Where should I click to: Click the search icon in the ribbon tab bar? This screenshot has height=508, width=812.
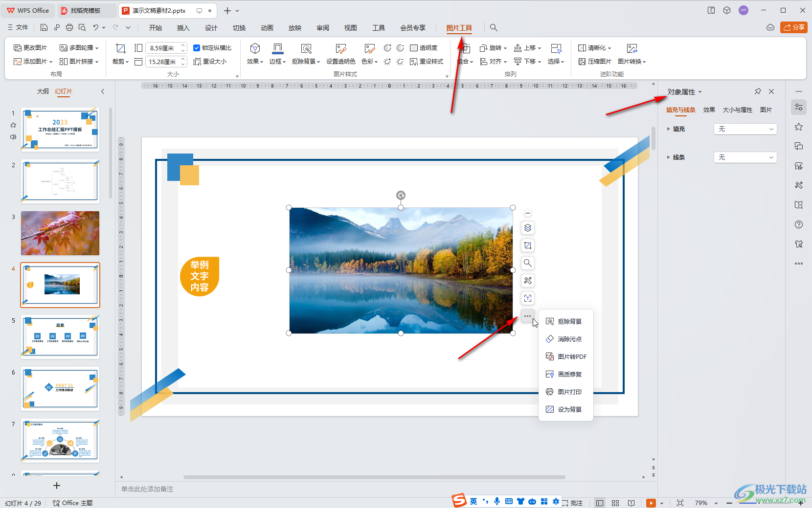click(494, 28)
